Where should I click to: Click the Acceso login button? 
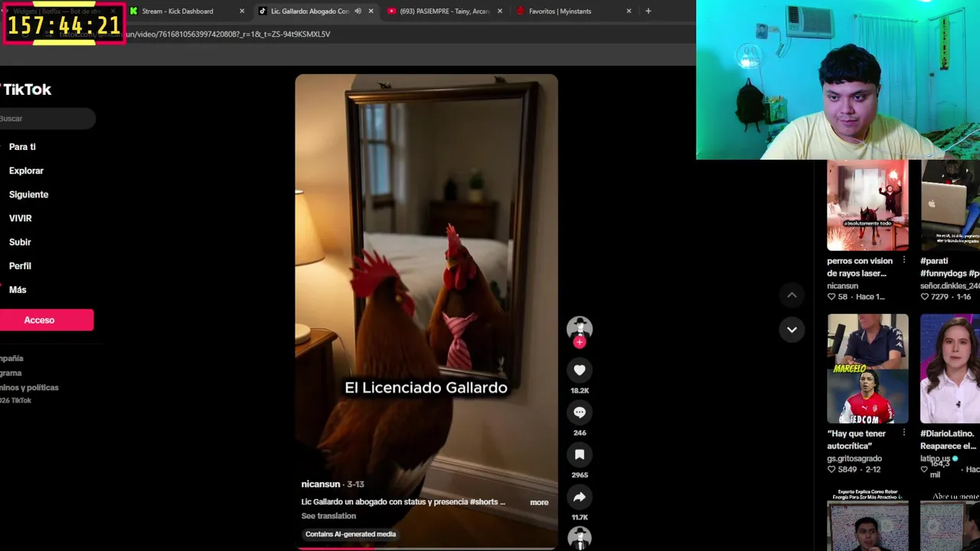[47, 320]
